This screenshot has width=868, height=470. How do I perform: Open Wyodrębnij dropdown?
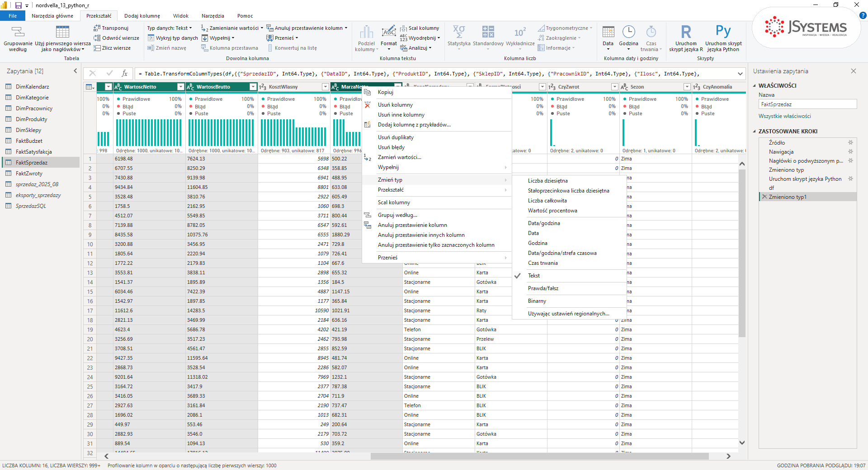click(420, 38)
